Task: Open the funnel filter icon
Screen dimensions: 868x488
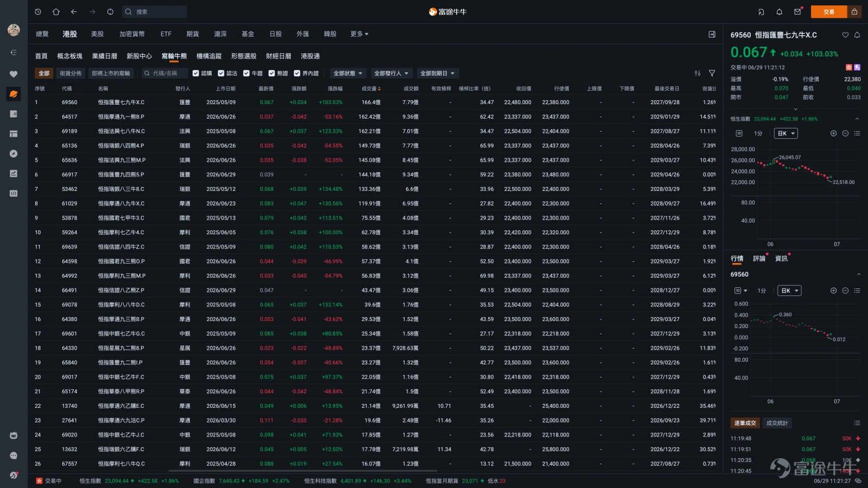Action: click(712, 73)
